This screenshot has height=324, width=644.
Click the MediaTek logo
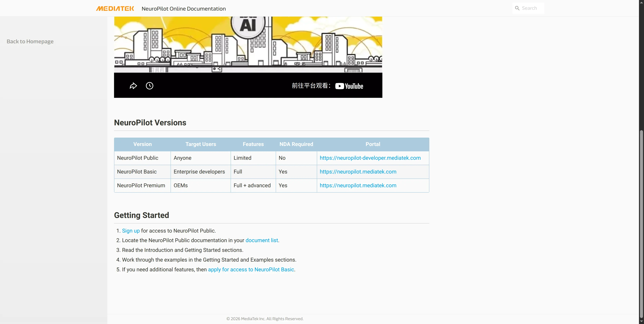(x=115, y=9)
